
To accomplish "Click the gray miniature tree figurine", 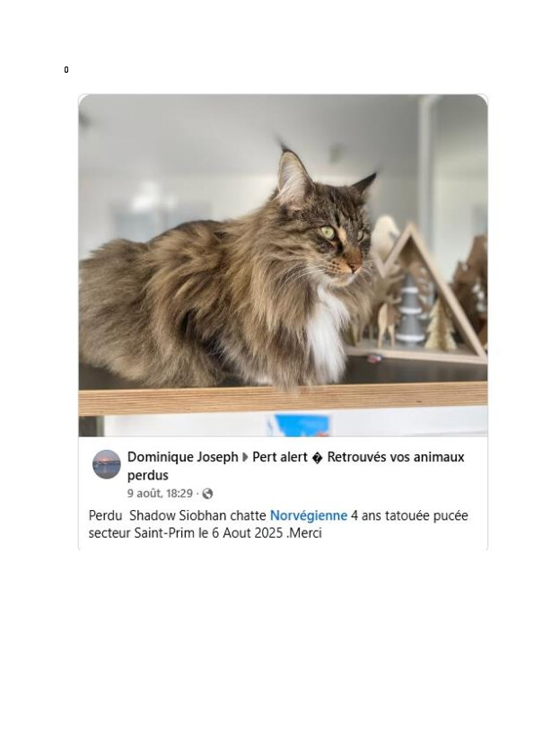I will (x=411, y=311).
